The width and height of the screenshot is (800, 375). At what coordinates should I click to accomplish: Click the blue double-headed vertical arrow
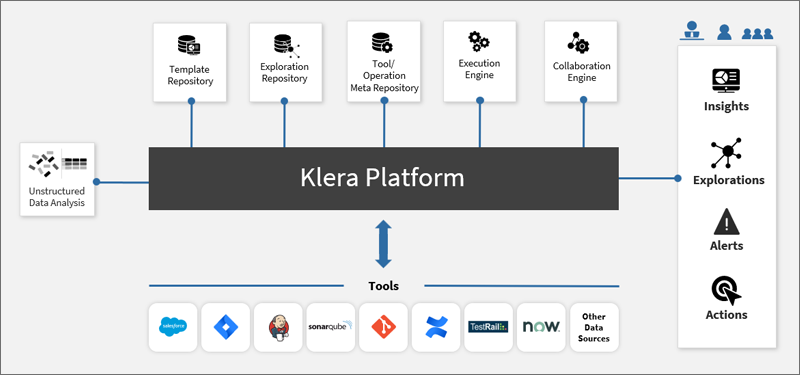click(383, 244)
